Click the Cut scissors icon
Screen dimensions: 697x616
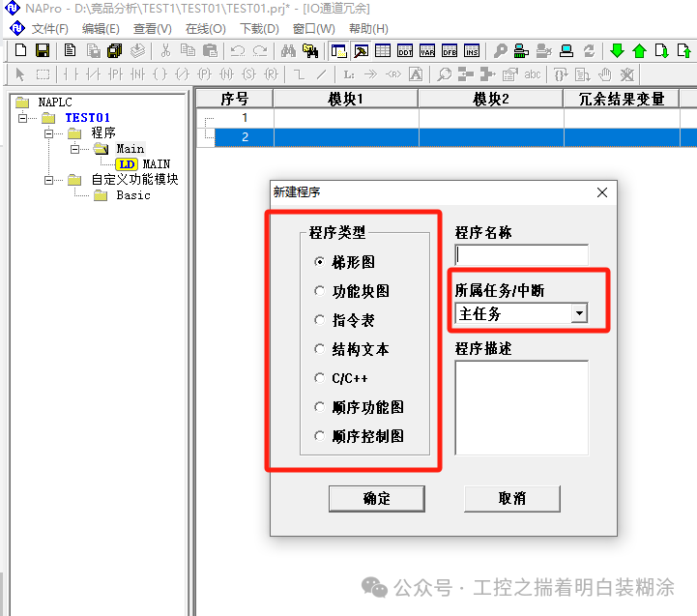(x=165, y=50)
